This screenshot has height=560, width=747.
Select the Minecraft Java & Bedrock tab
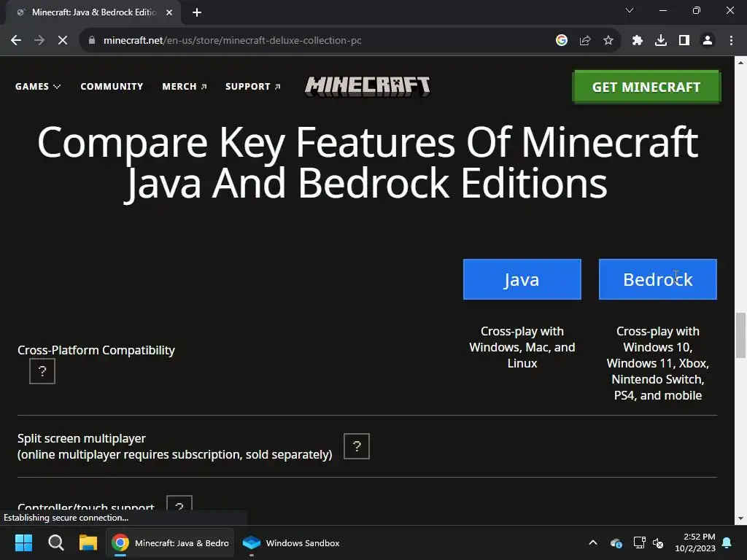[94, 12]
